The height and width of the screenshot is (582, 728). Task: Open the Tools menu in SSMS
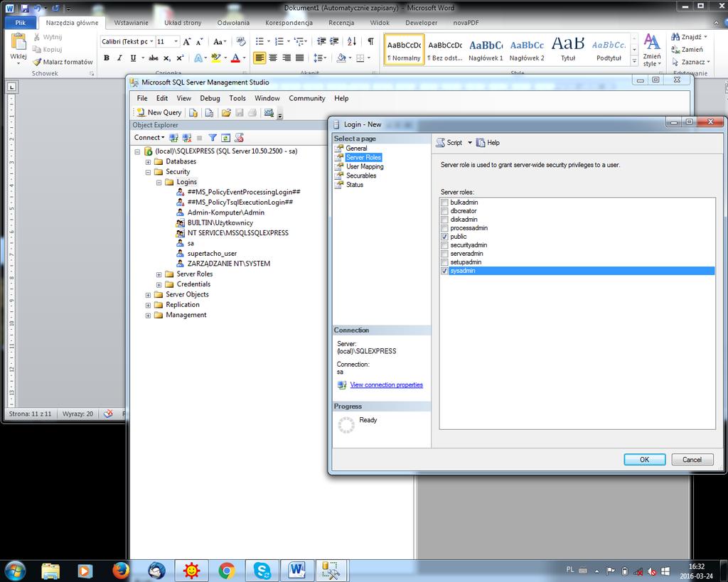(237, 98)
